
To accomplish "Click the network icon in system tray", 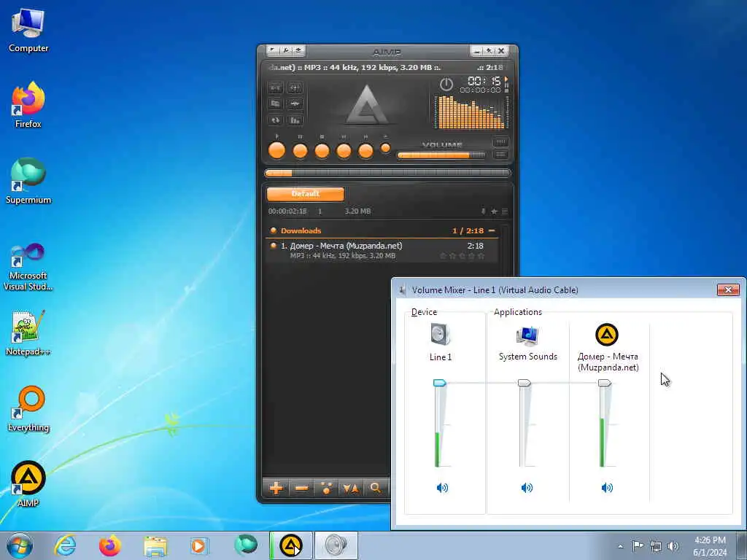I will click(x=656, y=546).
